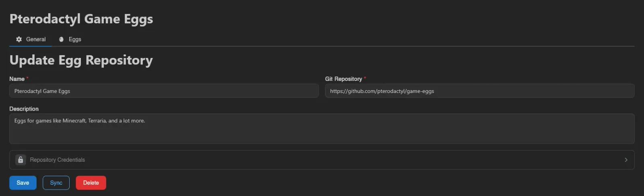This screenshot has width=644, height=196.
Task: Sync the egg repository
Action: (56, 183)
